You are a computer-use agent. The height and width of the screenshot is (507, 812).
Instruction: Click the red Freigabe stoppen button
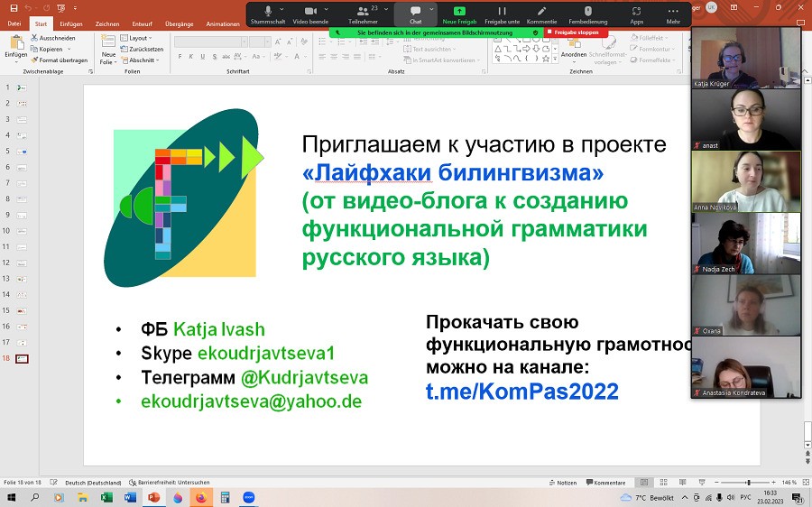576,32
